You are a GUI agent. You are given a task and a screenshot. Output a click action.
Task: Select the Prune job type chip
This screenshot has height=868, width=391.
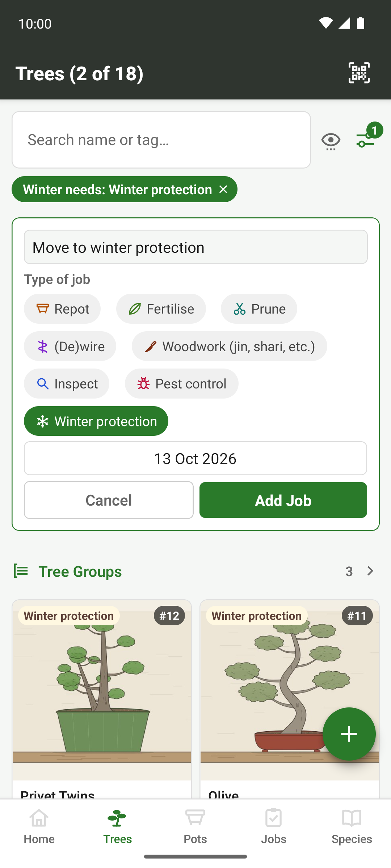tap(259, 309)
